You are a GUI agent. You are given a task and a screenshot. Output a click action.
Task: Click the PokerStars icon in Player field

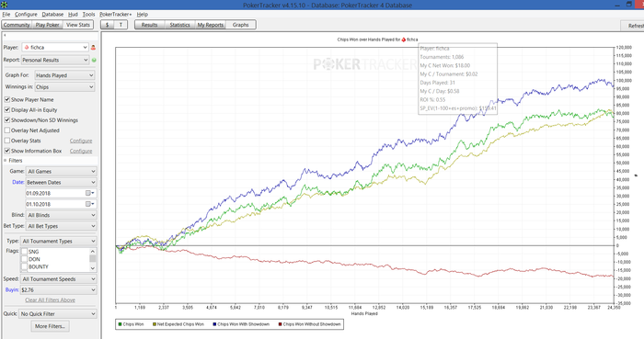(27, 48)
